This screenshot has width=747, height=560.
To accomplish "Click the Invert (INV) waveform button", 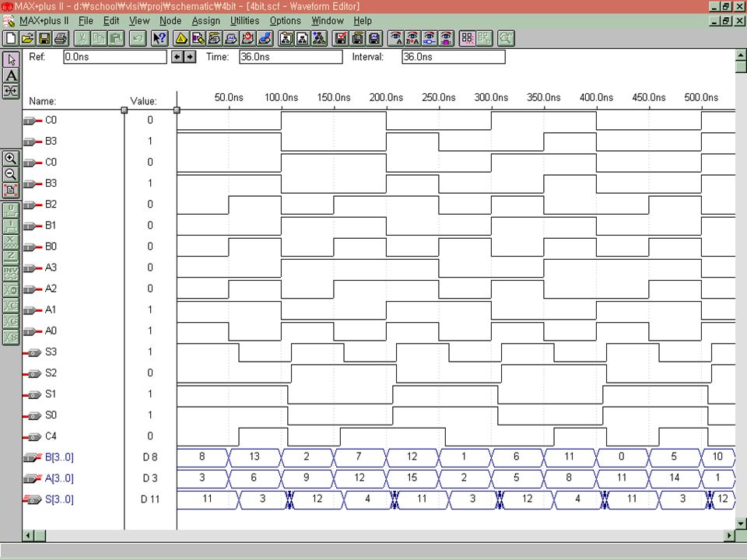I will click(x=11, y=273).
